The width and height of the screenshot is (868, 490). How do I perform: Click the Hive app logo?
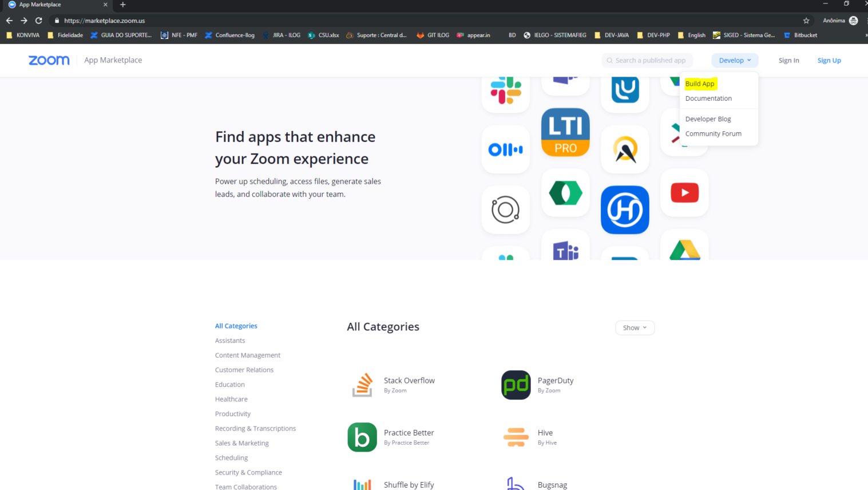pos(516,437)
